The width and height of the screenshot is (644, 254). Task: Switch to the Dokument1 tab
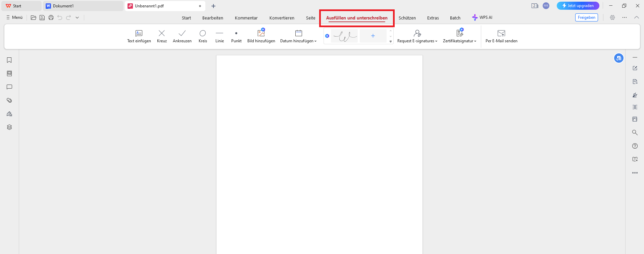pyautogui.click(x=83, y=6)
